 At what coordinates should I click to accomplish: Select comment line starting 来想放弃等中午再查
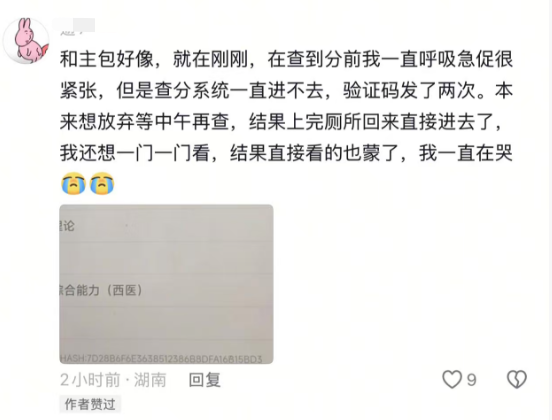tap(281, 122)
